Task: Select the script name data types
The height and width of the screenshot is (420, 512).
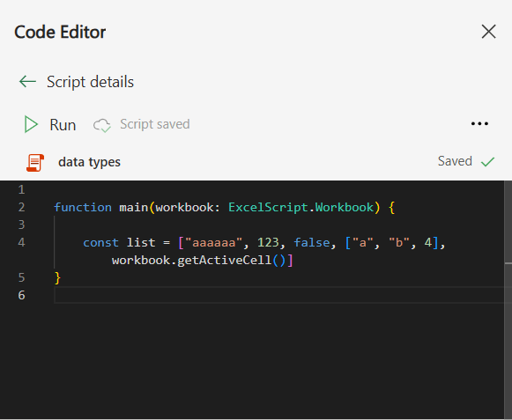Action: [x=90, y=162]
